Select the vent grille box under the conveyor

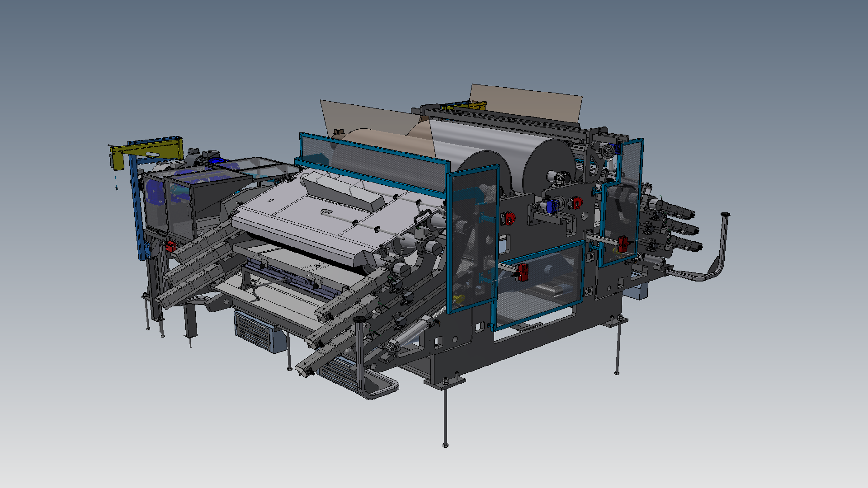click(253, 331)
